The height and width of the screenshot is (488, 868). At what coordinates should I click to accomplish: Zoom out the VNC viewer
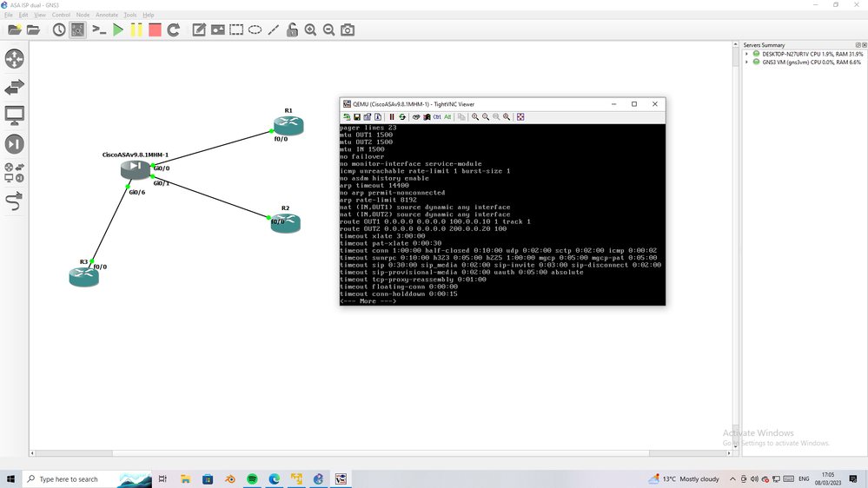coord(486,116)
